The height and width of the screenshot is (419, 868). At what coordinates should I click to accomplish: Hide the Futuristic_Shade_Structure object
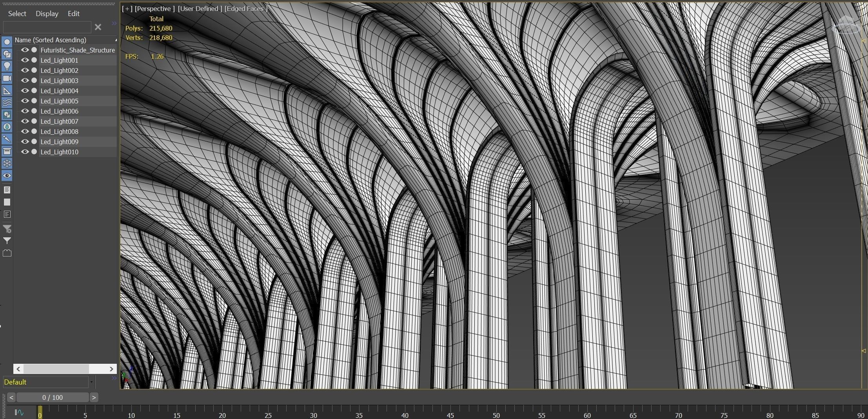[x=25, y=50]
